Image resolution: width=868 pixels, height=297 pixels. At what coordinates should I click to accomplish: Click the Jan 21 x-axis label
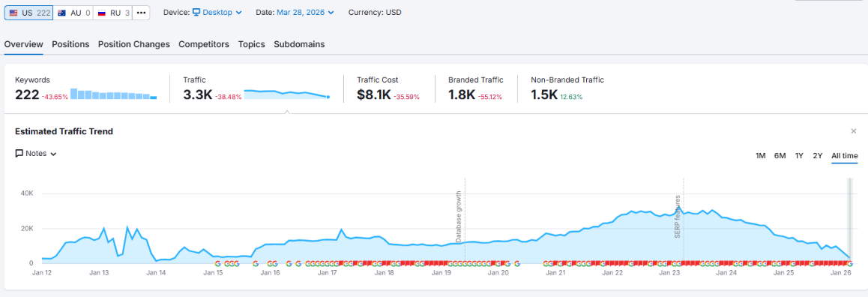(555, 272)
